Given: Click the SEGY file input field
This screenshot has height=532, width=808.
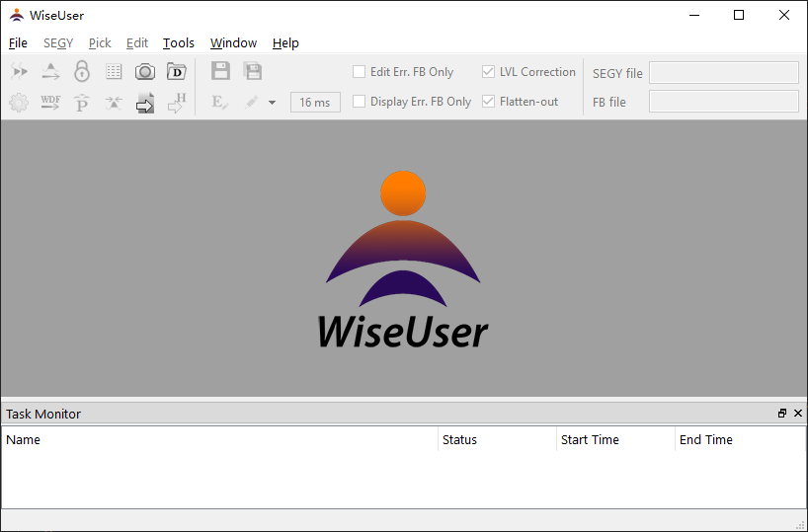Looking at the screenshot, I should (723, 73).
